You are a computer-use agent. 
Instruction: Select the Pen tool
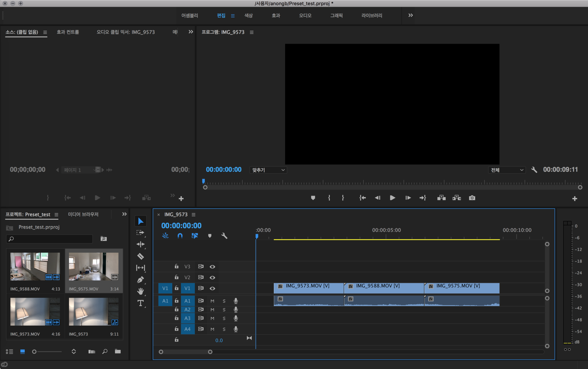[x=140, y=280]
